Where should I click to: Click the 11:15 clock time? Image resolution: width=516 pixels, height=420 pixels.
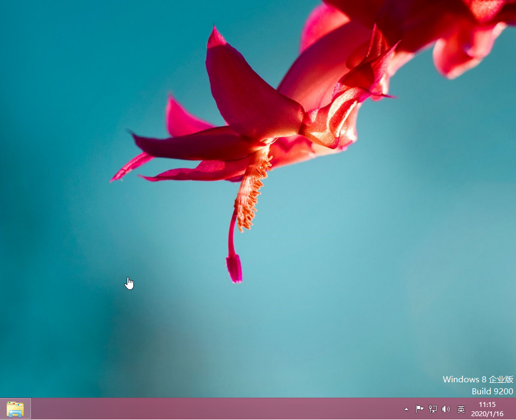pos(487,405)
